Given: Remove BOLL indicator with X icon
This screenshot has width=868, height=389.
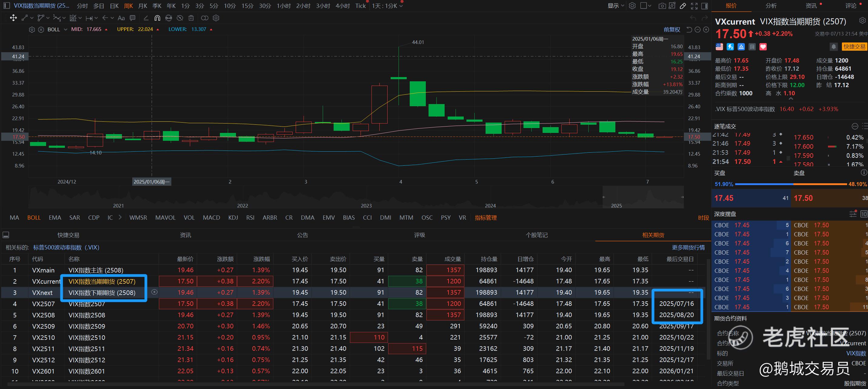Looking at the screenshot, I should coord(41,30).
